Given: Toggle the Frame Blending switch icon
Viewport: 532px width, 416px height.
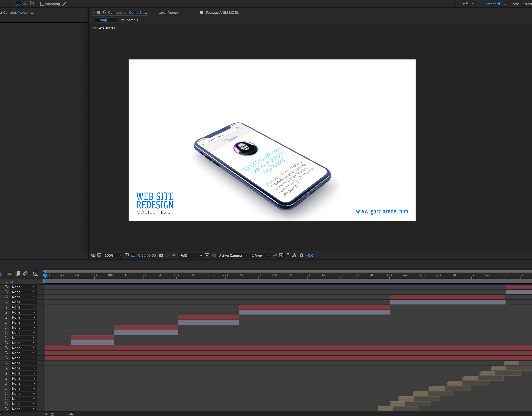Looking at the screenshot, I should (17, 273).
